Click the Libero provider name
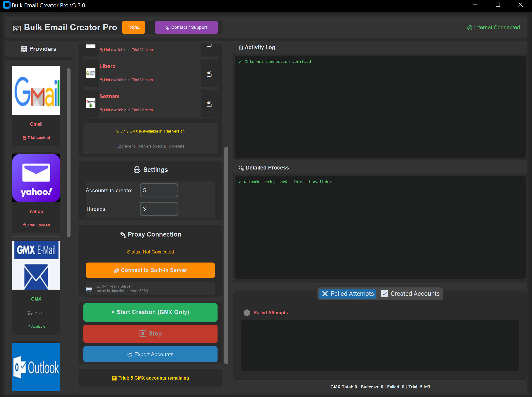 pyautogui.click(x=107, y=66)
